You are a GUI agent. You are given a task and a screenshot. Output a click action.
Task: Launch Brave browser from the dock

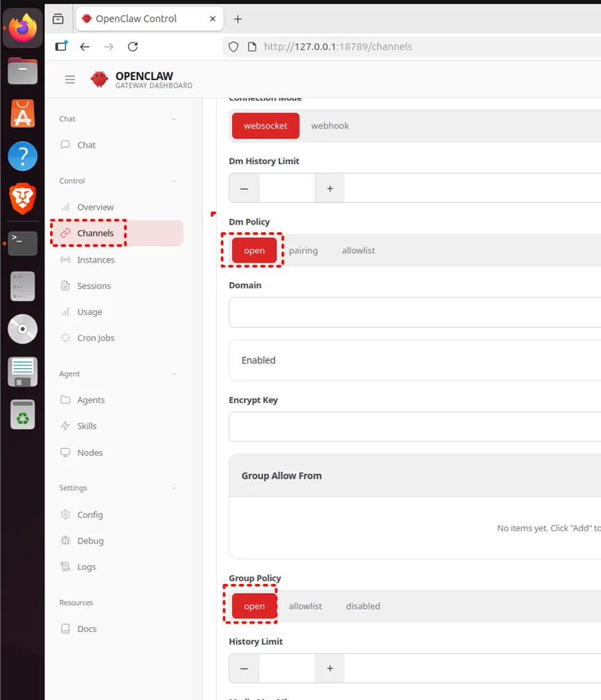coord(22,199)
